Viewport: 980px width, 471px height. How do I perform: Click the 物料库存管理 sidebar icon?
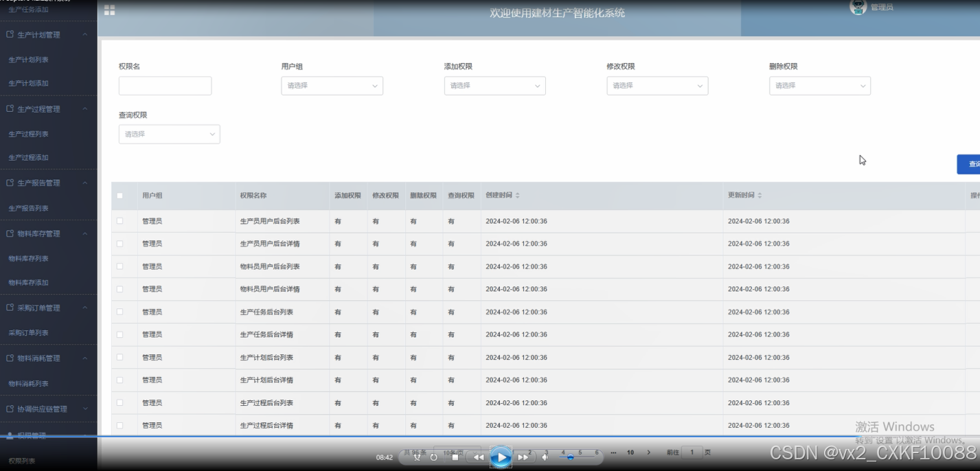click(x=10, y=233)
